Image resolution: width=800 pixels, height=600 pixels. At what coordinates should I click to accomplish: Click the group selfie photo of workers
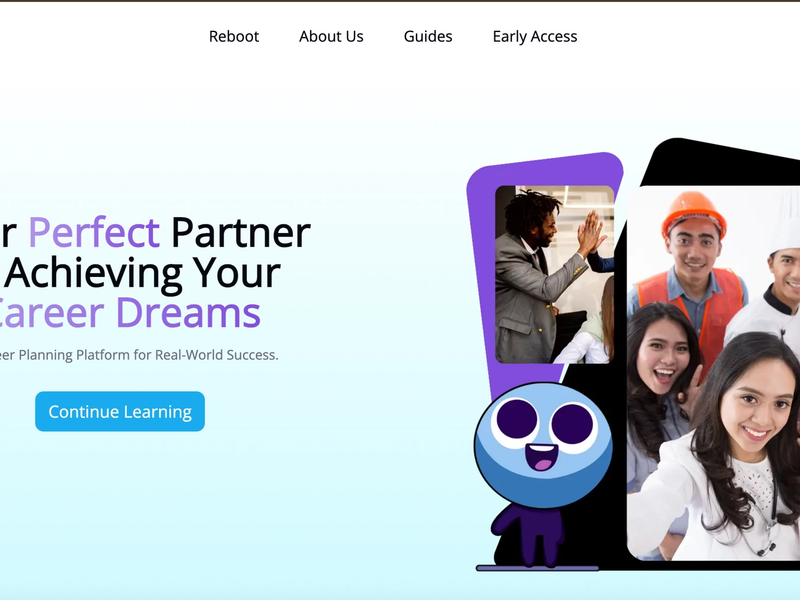point(713,373)
